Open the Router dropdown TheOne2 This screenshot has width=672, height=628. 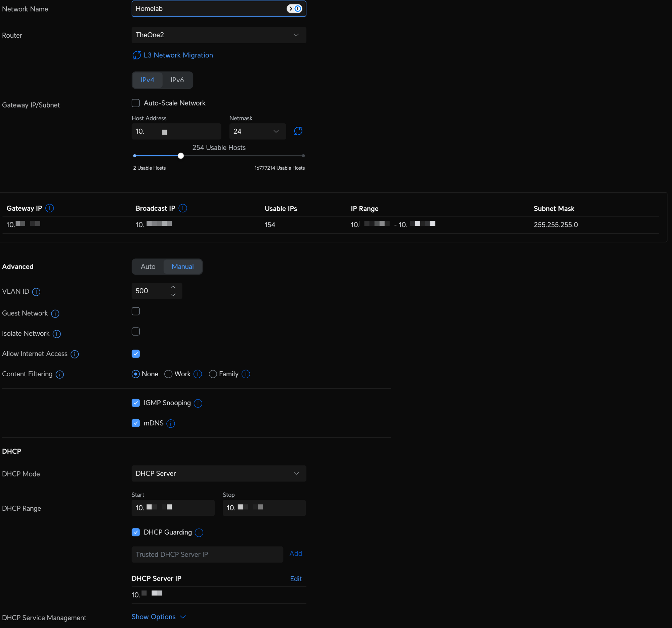coord(219,35)
